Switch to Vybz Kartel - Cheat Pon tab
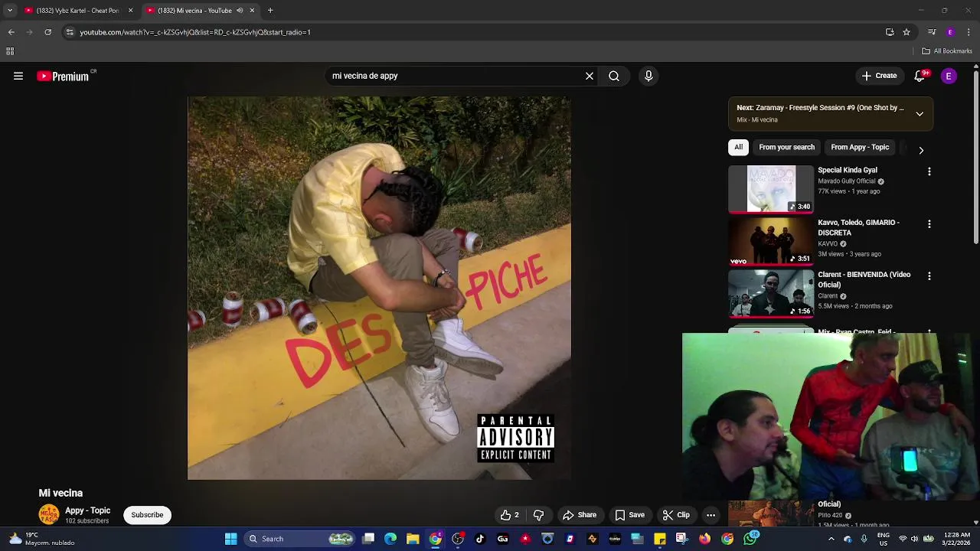Viewport: 980px width, 551px height. 77,11
